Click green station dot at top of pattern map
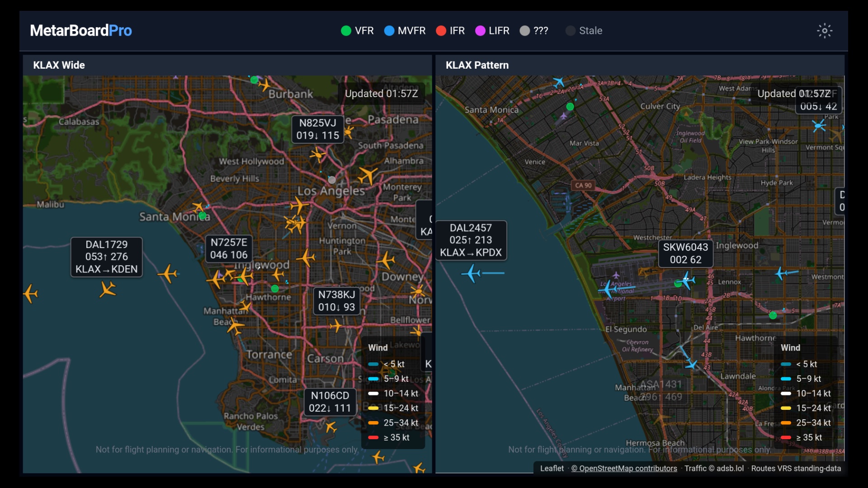The height and width of the screenshot is (488, 868). pos(570,107)
